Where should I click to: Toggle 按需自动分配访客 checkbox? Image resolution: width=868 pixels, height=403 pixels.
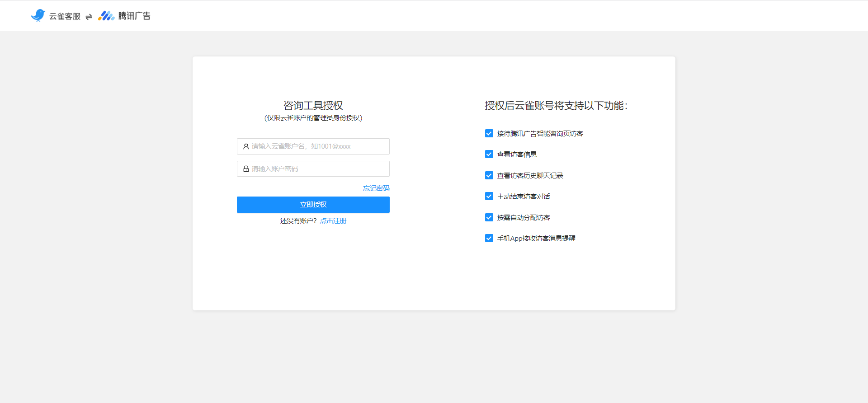click(489, 217)
